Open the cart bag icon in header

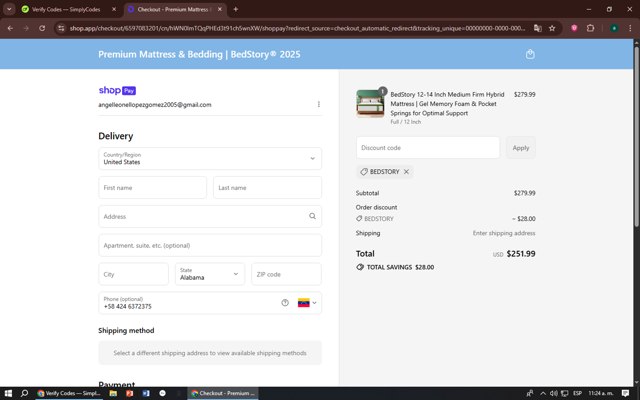pos(530,54)
